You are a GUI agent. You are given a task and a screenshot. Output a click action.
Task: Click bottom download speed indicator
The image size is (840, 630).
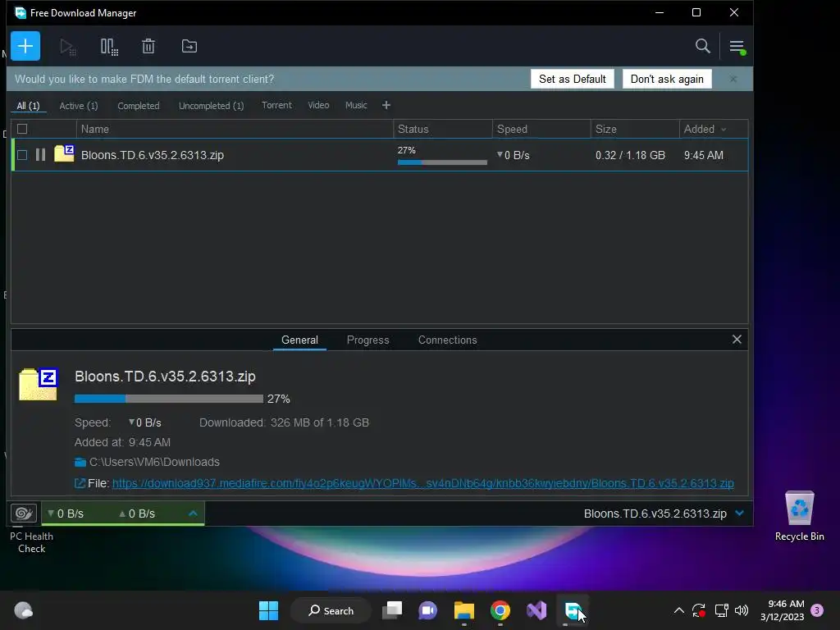click(x=66, y=514)
